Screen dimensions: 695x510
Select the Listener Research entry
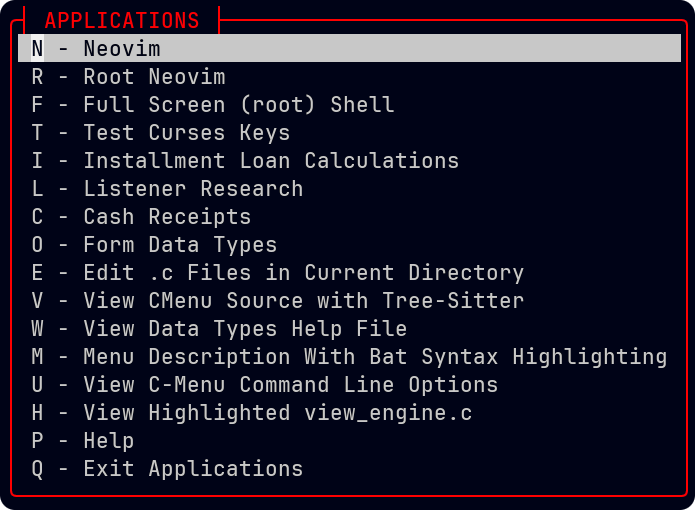coord(192,189)
